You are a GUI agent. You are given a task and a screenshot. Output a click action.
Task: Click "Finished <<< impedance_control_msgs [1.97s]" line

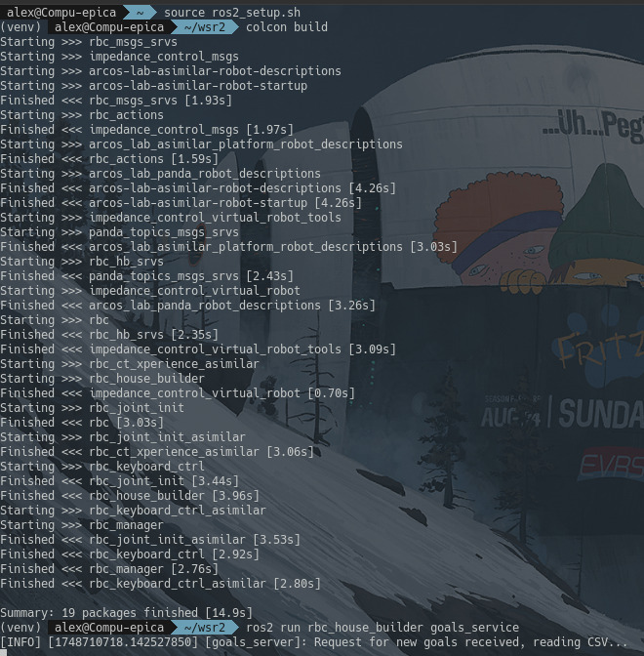pyautogui.click(x=146, y=130)
